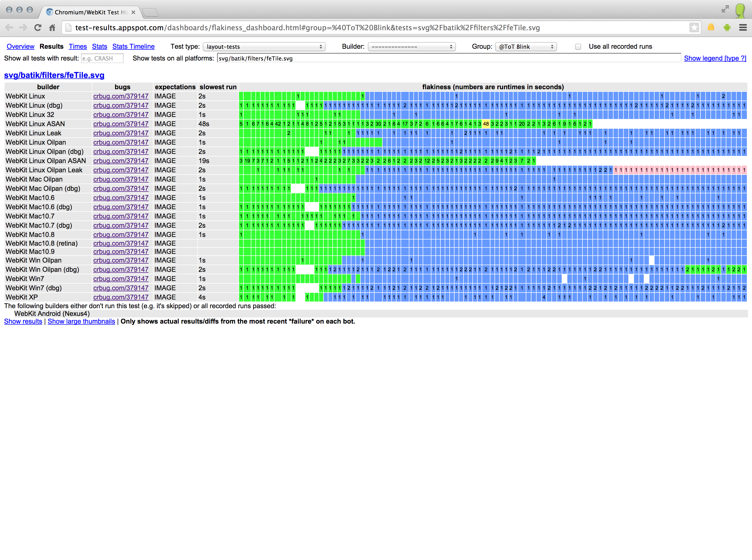
Task: Click the 'Show large thumbnails' link
Action: click(81, 321)
